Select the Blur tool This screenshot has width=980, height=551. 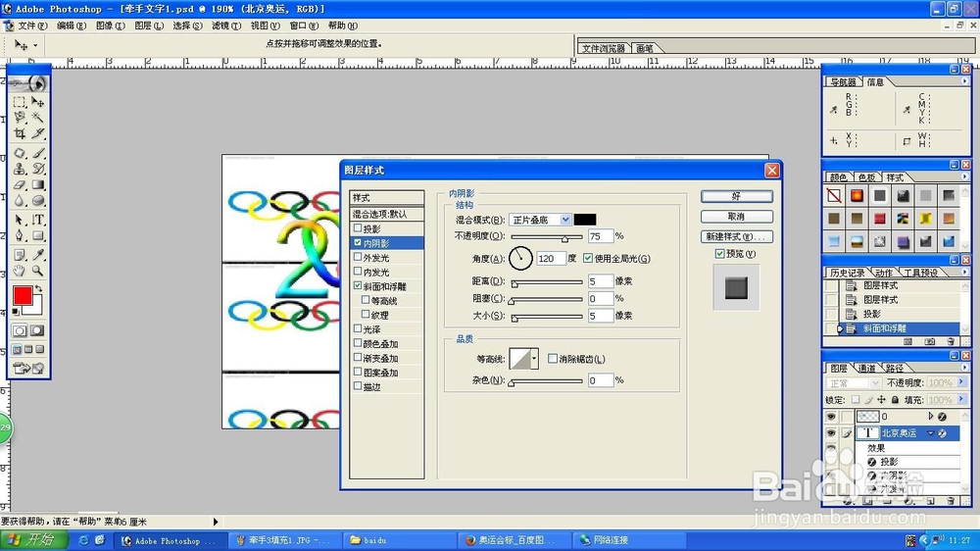20,201
